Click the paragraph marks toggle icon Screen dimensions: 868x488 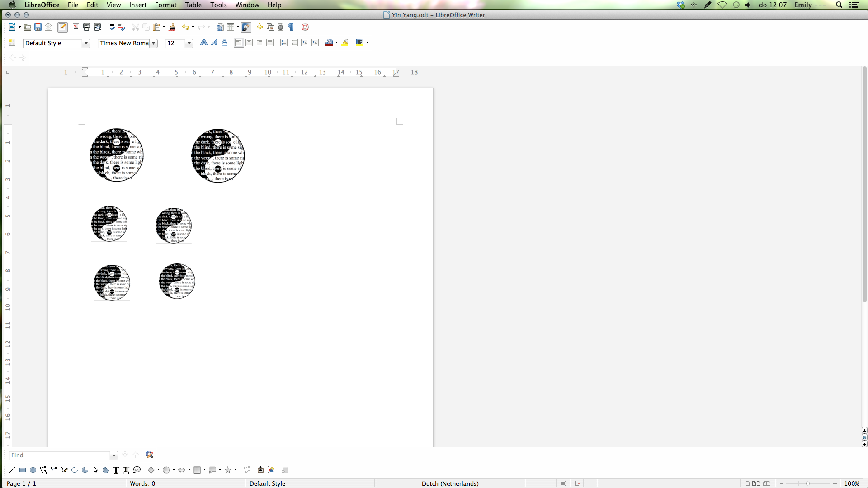coord(292,27)
